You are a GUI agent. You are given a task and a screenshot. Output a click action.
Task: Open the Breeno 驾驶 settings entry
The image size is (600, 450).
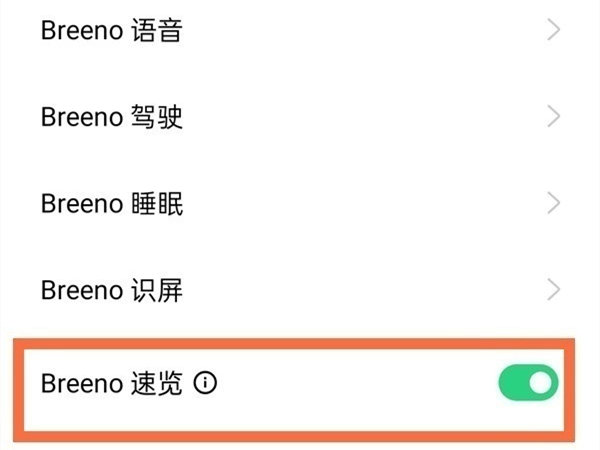click(111, 117)
